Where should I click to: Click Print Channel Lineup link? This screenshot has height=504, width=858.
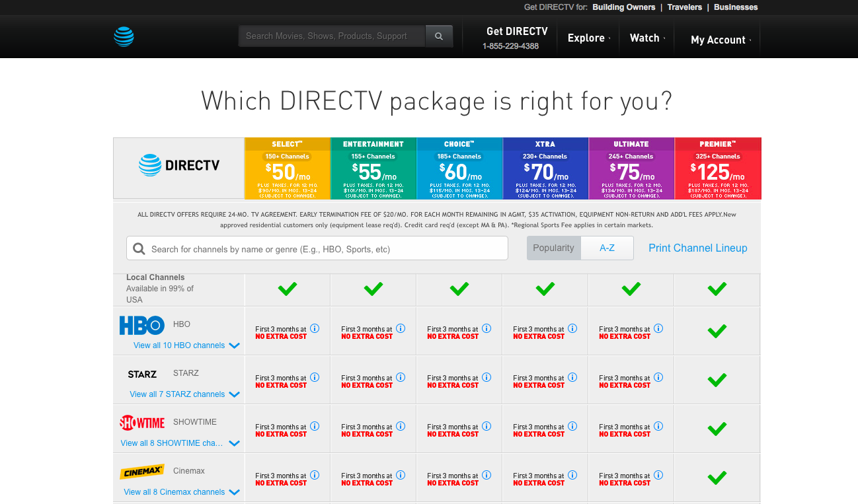pos(697,248)
